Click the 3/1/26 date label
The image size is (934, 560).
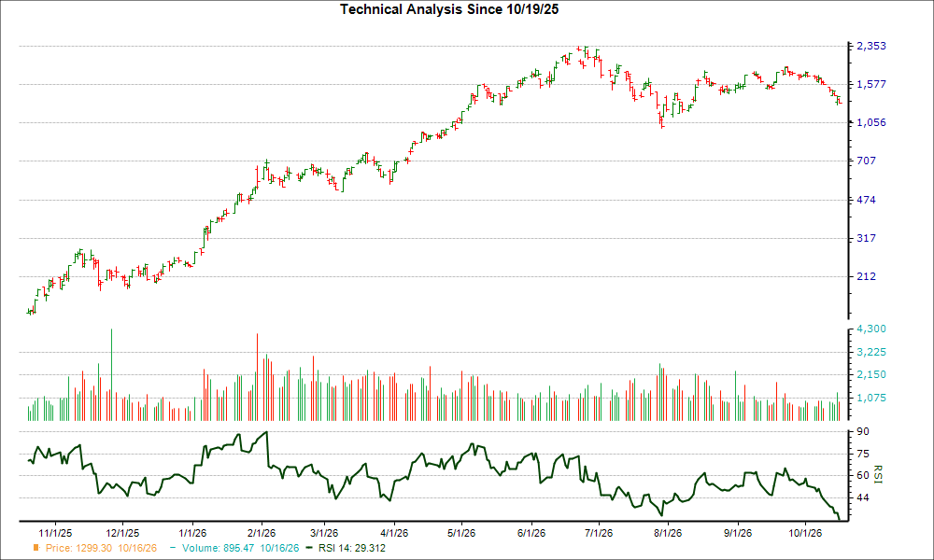click(323, 533)
